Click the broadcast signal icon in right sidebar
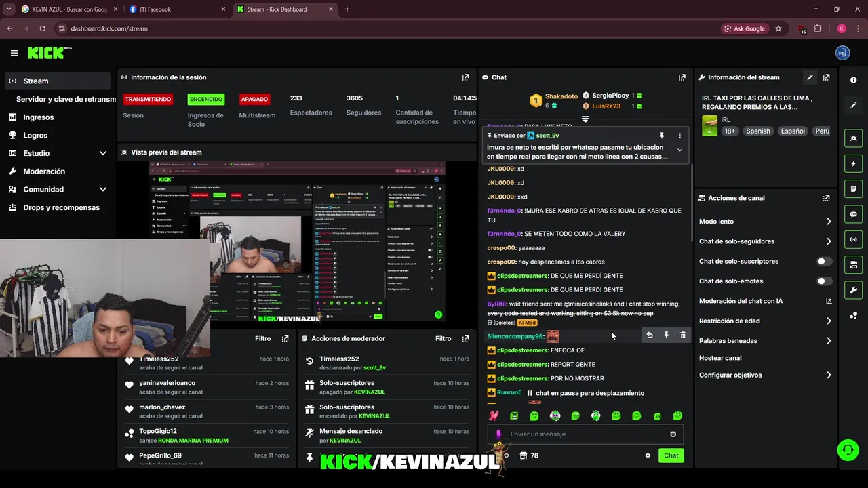Screen dimensions: 868x488 pyautogui.click(x=853, y=239)
